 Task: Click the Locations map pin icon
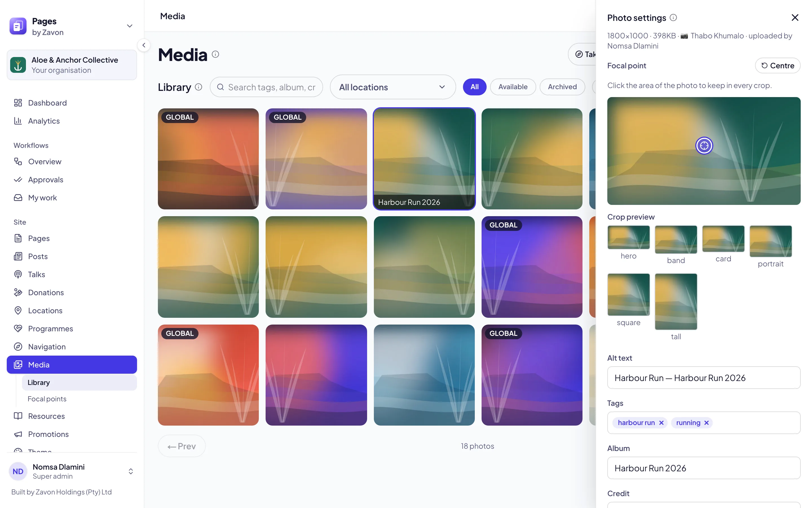point(18,310)
